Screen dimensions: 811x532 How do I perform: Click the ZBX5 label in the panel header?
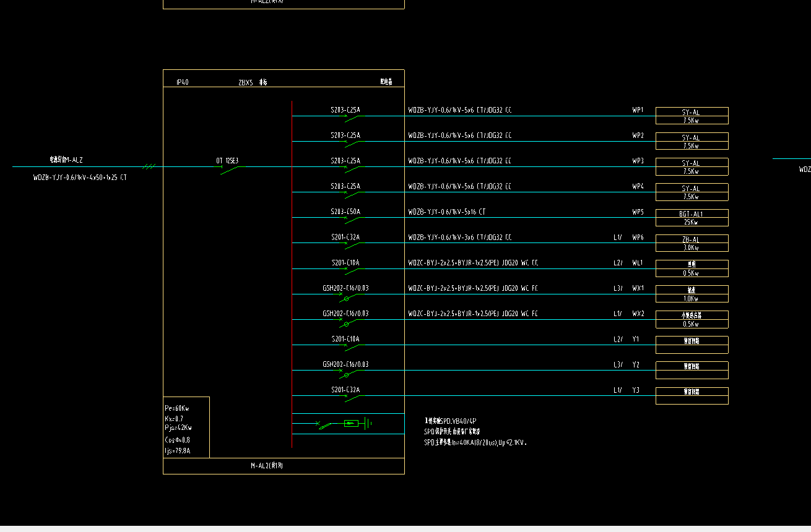[x=246, y=82]
